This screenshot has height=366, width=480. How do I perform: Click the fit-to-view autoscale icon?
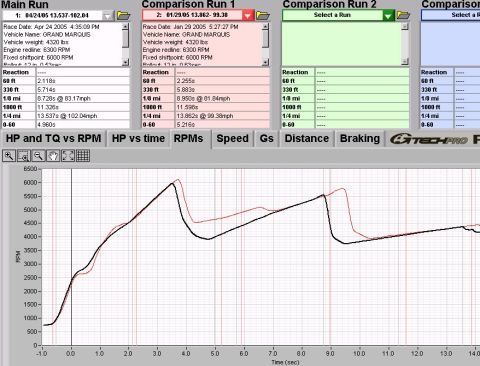68,156
